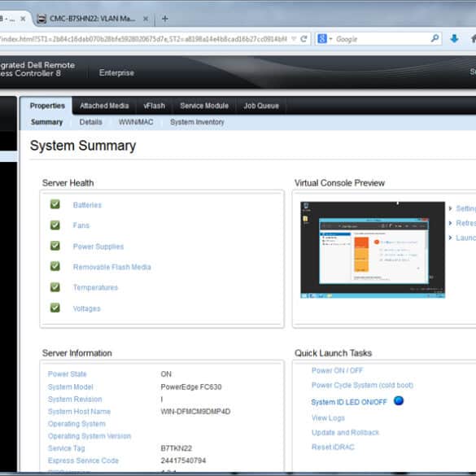The width and height of the screenshot is (476, 476).
Task: Click the address bar URL
Action: pos(143,39)
